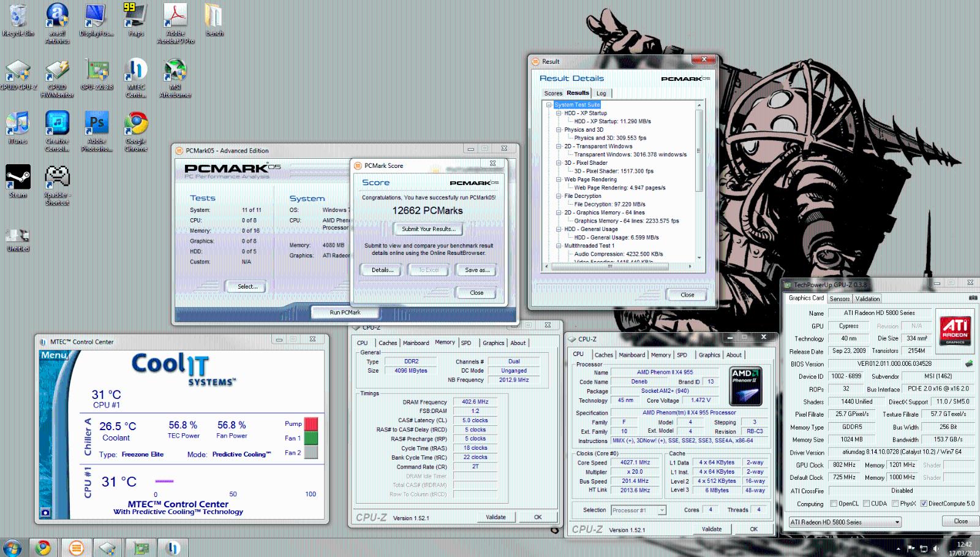Image resolution: width=980 pixels, height=557 pixels.
Task: Click the green Fan 1 status indicator
Action: [x=311, y=438]
